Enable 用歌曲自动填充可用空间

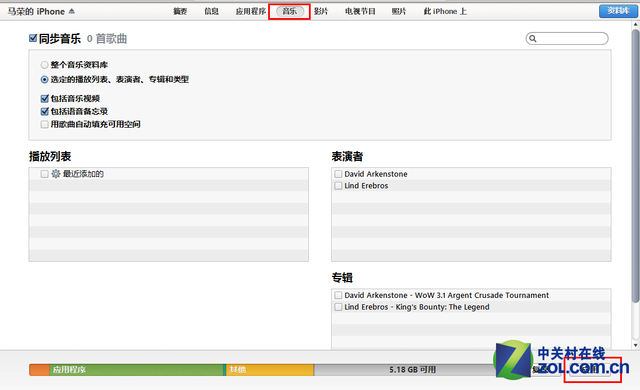44,124
